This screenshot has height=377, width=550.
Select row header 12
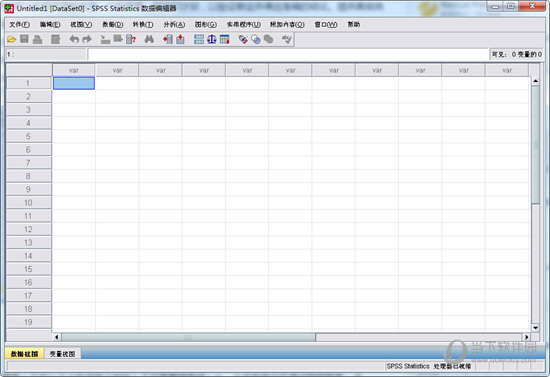coord(28,229)
